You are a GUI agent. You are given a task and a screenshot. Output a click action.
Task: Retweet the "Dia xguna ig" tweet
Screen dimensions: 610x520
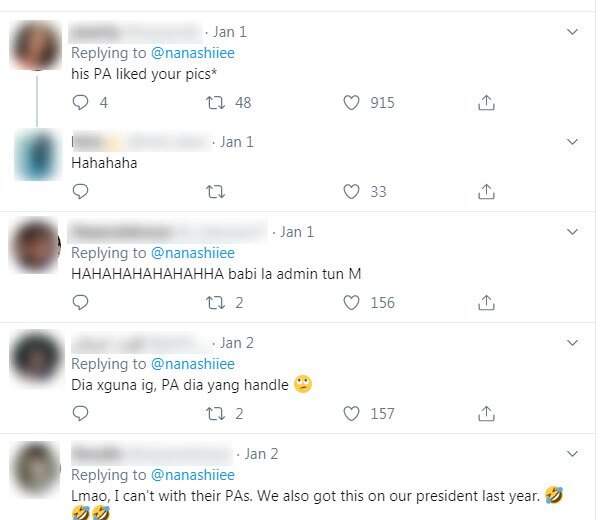(x=214, y=412)
